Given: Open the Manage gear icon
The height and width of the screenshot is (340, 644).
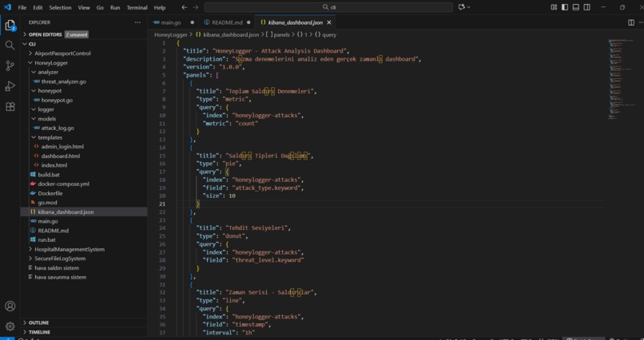Looking at the screenshot, I should [10, 326].
